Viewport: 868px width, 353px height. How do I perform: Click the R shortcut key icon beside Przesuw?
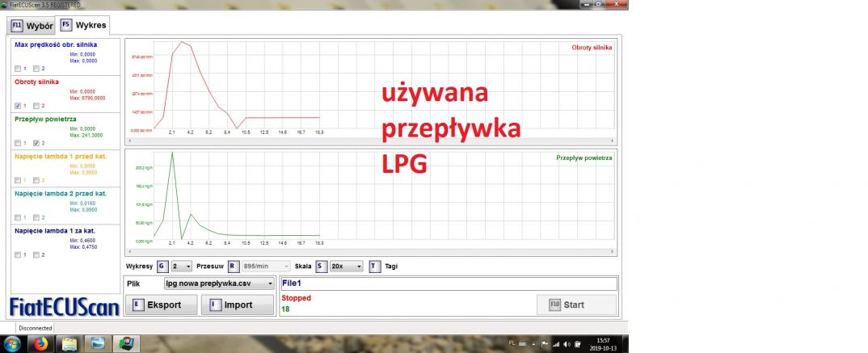[233, 266]
